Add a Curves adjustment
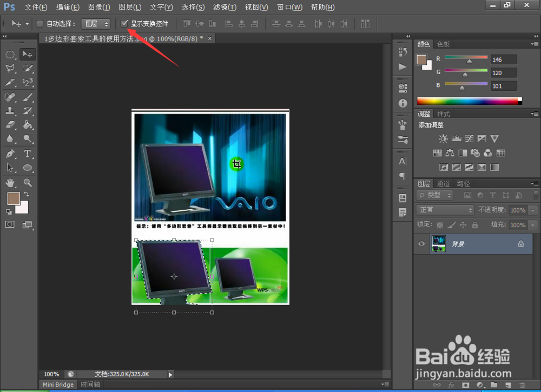Viewport: 541px width, 392px height. tap(469, 138)
